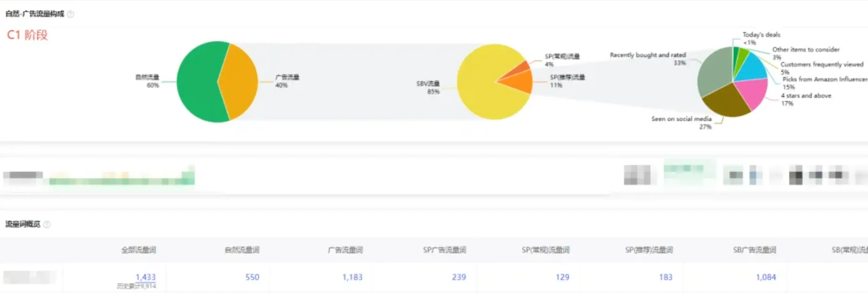Click the Seen on social media 27% label
The width and height of the screenshot is (868, 294).
tap(681, 123)
